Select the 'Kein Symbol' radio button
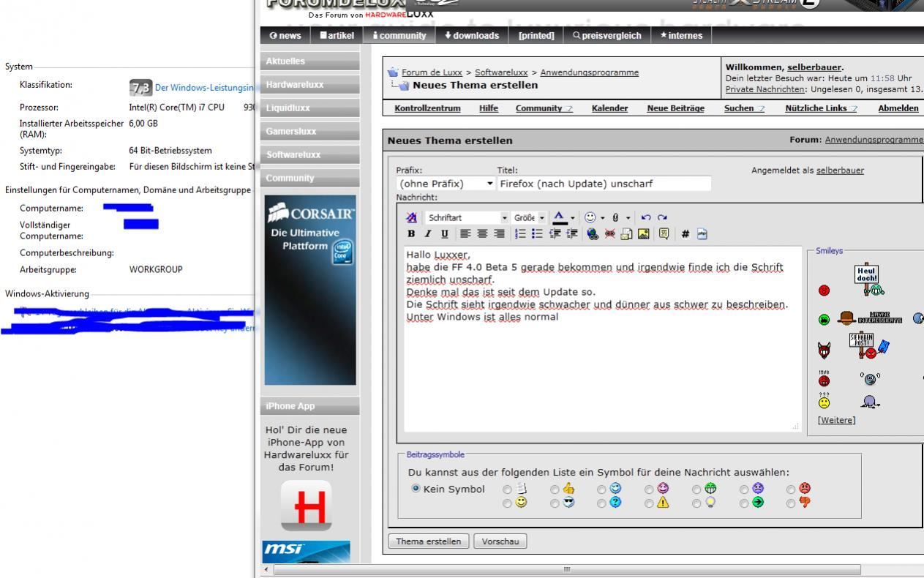 [416, 489]
